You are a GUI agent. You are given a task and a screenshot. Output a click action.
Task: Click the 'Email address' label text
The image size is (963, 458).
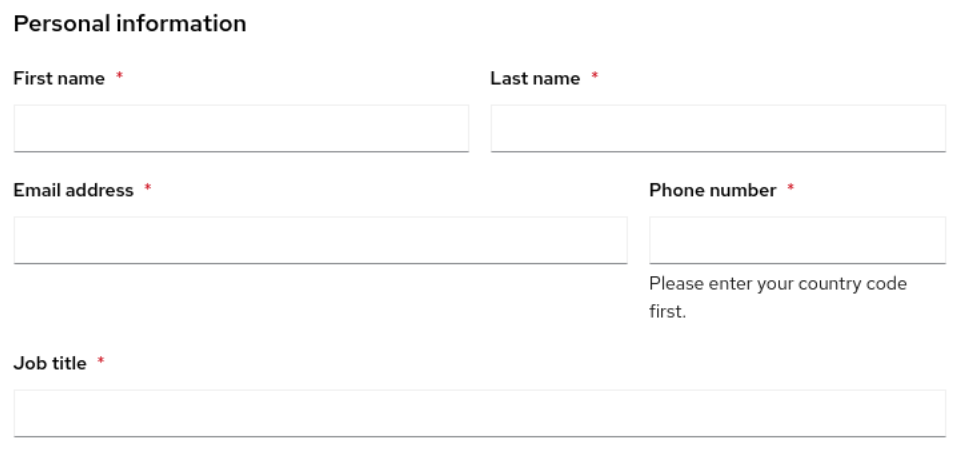coord(73,191)
